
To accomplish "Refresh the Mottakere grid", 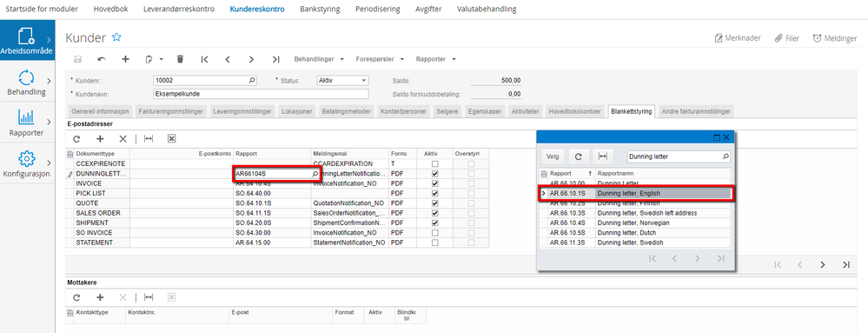I will [x=76, y=297].
